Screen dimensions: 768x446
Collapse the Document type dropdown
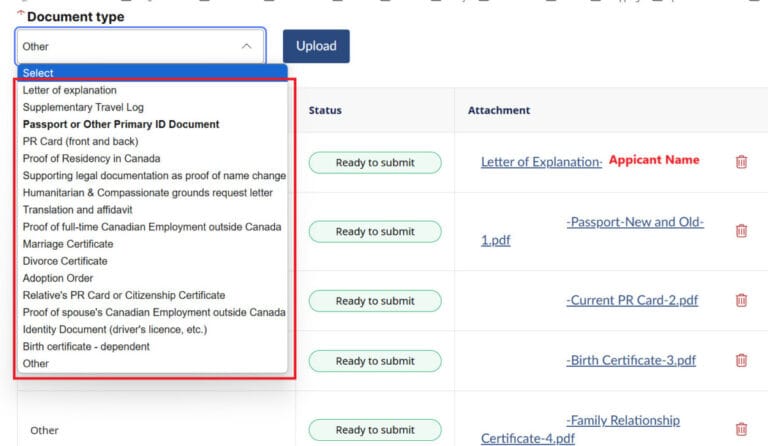tap(247, 46)
